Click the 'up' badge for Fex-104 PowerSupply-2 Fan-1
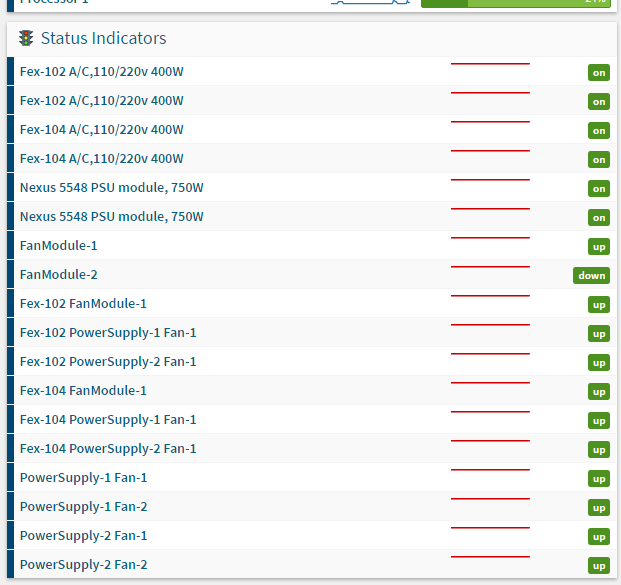 (599, 450)
